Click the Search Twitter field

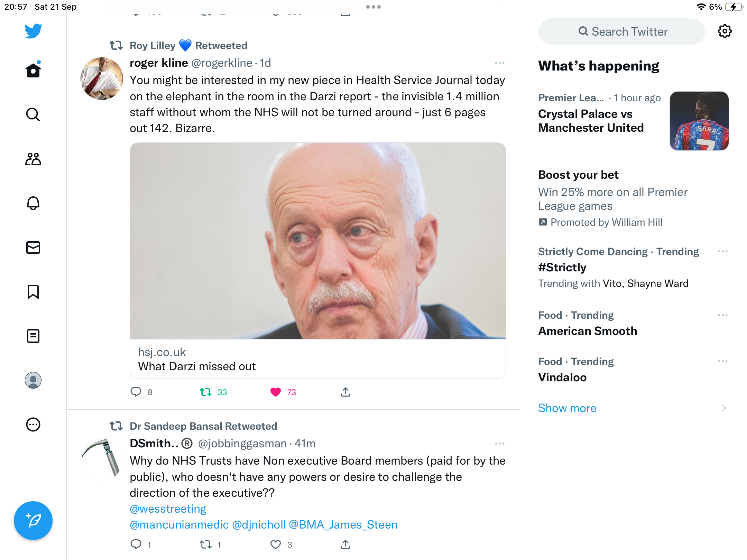621,31
